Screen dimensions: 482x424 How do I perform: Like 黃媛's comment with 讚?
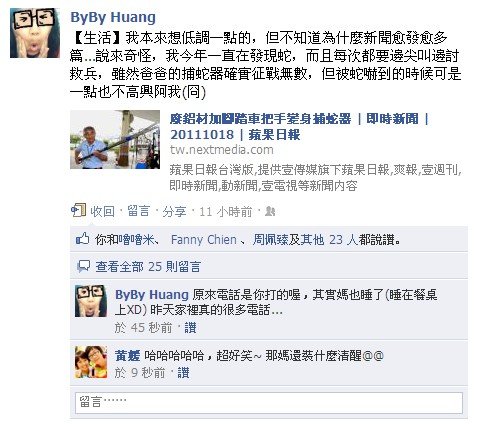coord(183,373)
